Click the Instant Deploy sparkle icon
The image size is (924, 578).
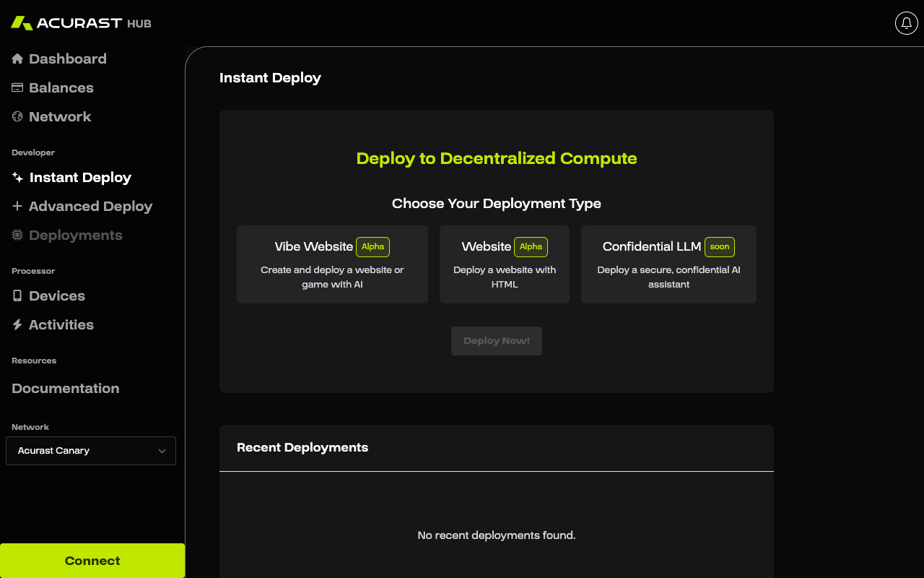17,177
